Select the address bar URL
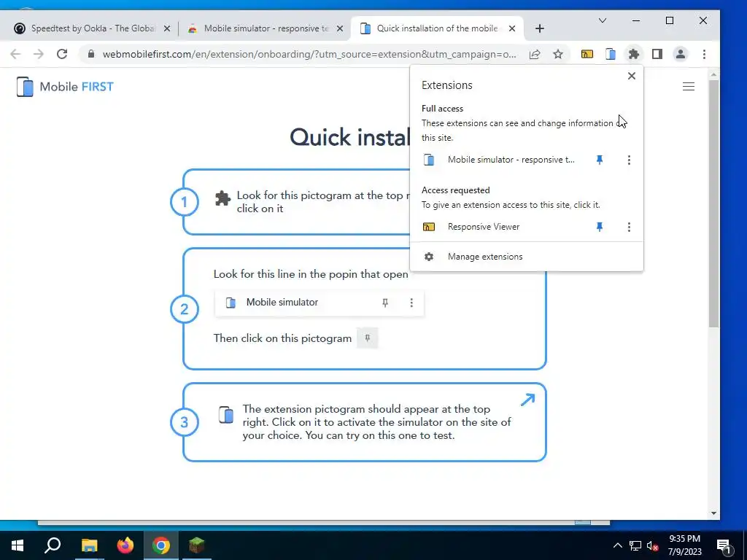The height and width of the screenshot is (560, 747). pyautogui.click(x=309, y=54)
